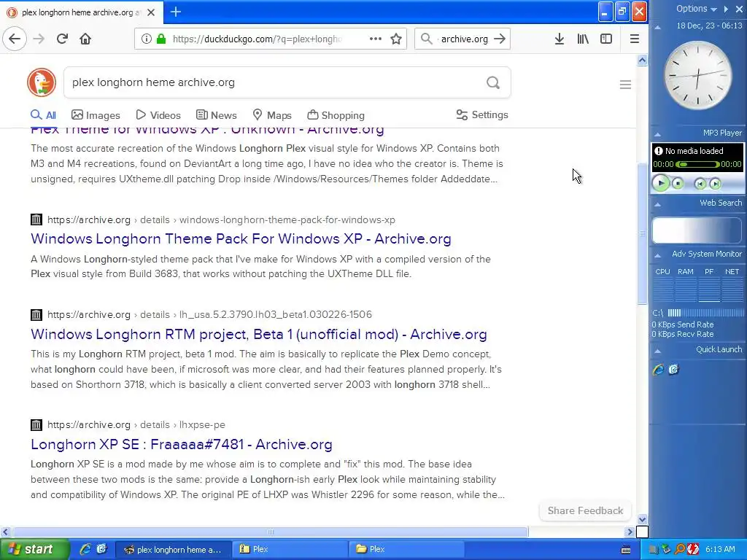Skip to previous track in MP3 Player
Screen dimensions: 747x560
pos(700,184)
